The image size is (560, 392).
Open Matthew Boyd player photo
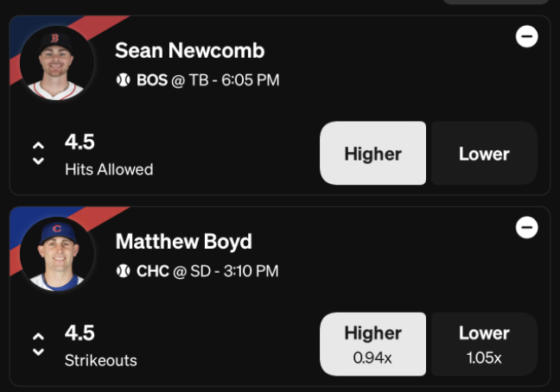click(57, 255)
